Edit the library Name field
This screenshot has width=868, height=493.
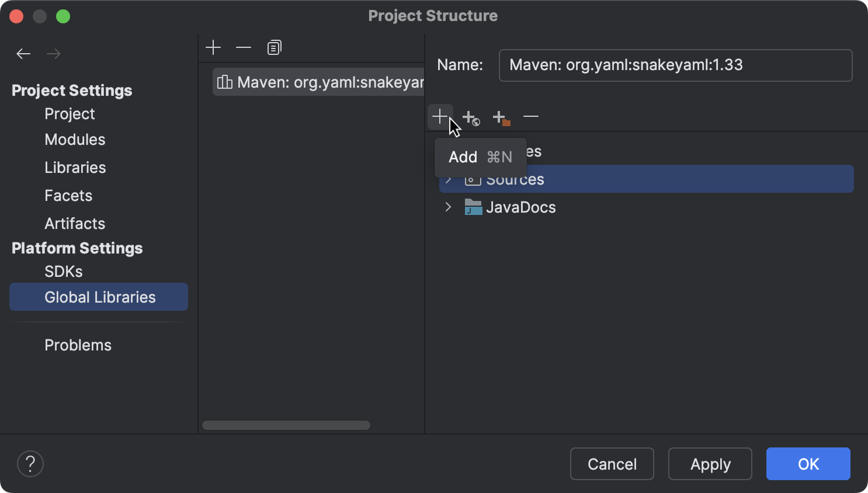(x=675, y=65)
